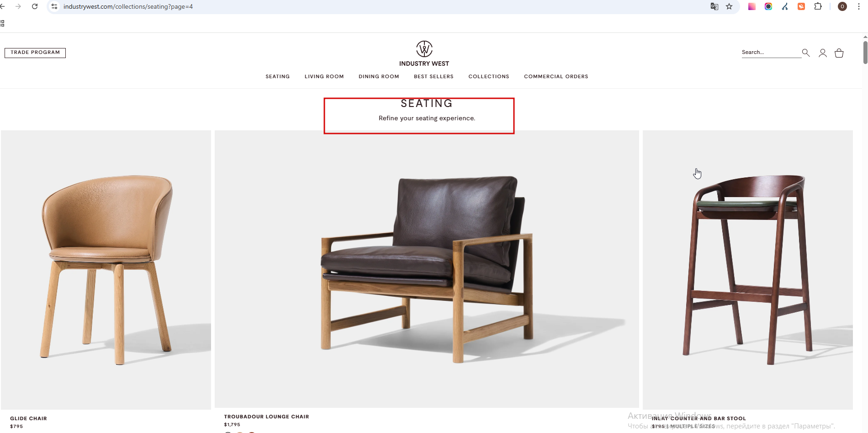Viewport: 868px width, 433px height.
Task: Click the Industry West logo
Action: [x=424, y=54]
